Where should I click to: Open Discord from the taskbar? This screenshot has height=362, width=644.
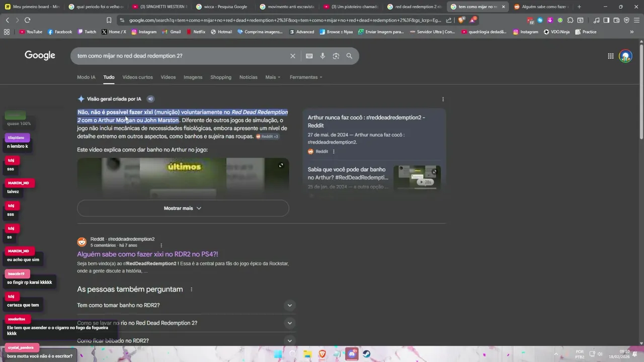coord(352,354)
